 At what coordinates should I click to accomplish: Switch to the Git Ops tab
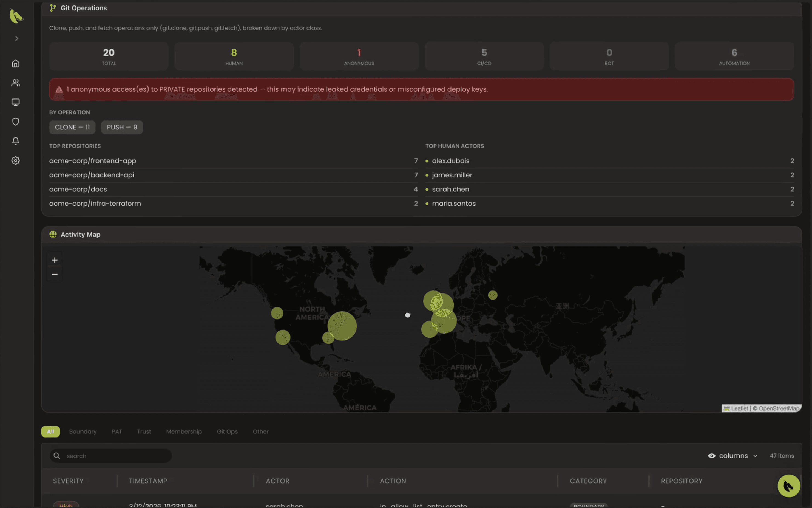[x=227, y=431]
